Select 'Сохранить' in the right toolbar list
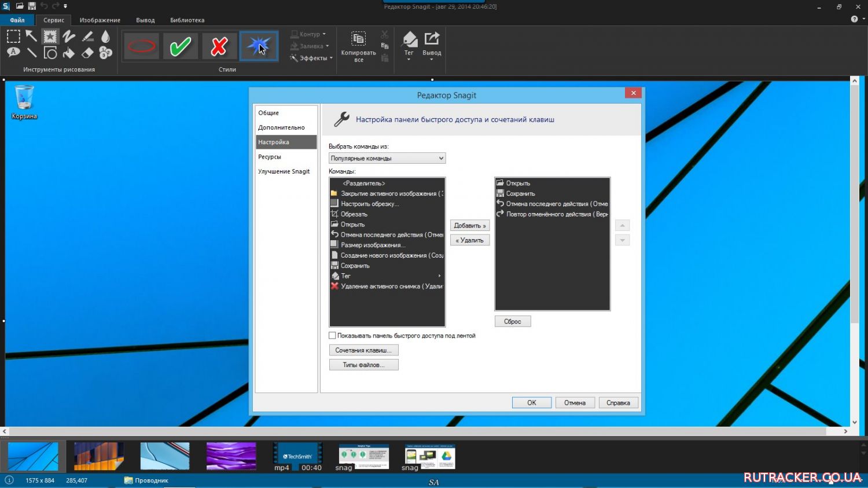This screenshot has width=868, height=488. [x=552, y=193]
